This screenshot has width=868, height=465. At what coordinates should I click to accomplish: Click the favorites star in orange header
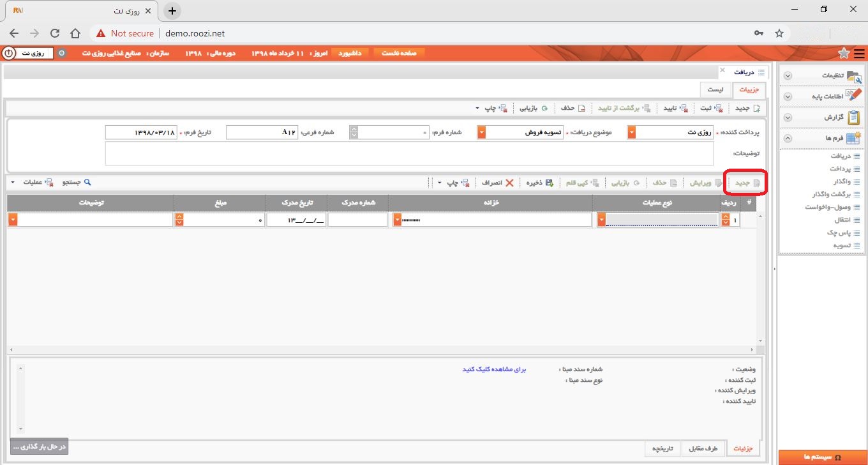pyautogui.click(x=844, y=53)
